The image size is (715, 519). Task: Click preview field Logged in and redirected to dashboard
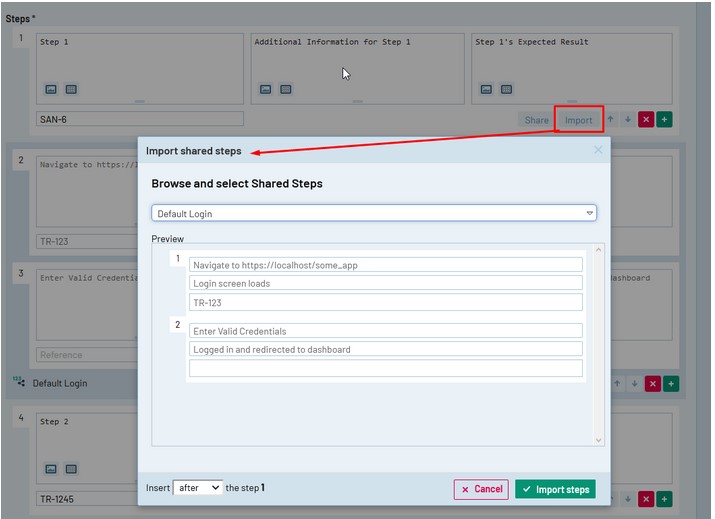tap(386, 349)
